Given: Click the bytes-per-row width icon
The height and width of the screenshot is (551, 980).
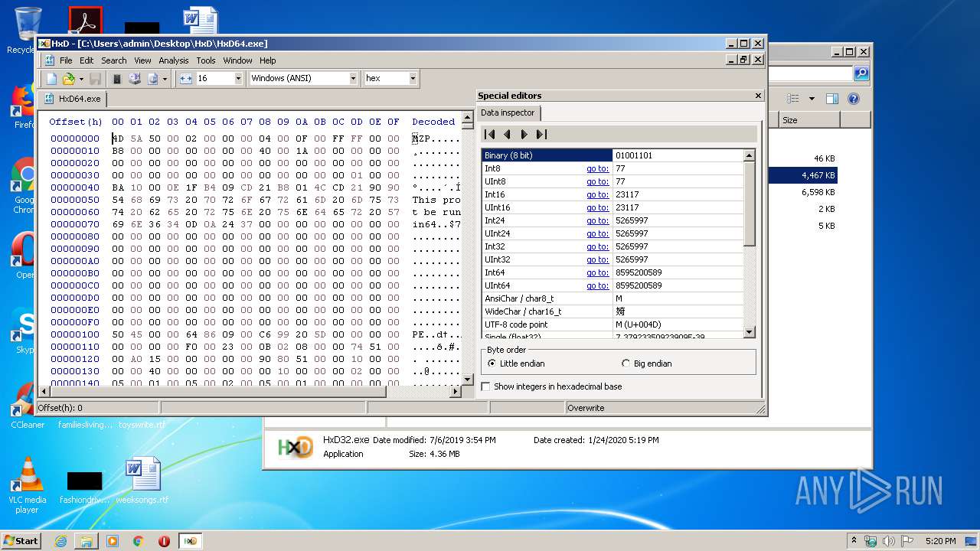Looking at the screenshot, I should 185,78.
